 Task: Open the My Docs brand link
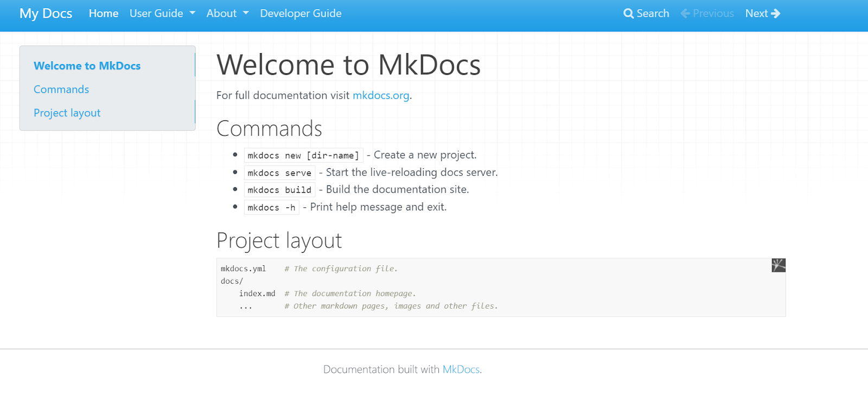coord(46,14)
